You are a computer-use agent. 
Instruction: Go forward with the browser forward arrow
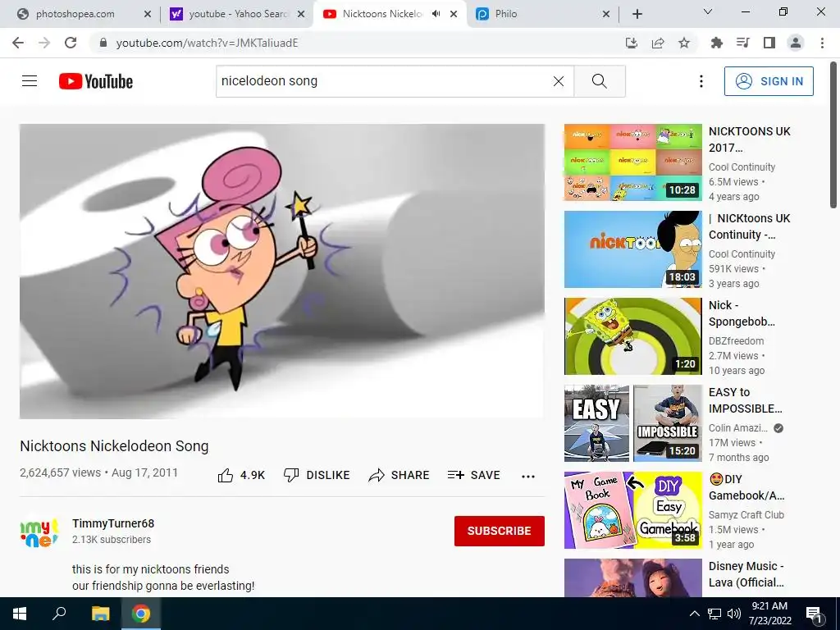(44, 43)
